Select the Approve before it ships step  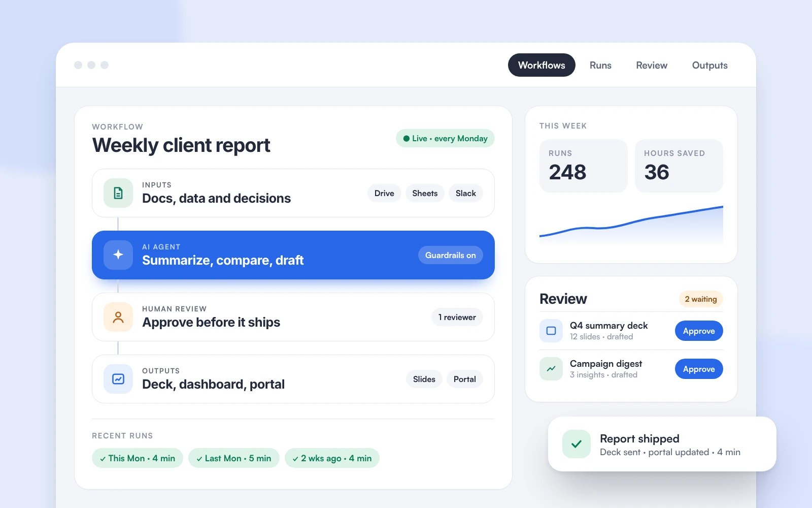tap(293, 317)
